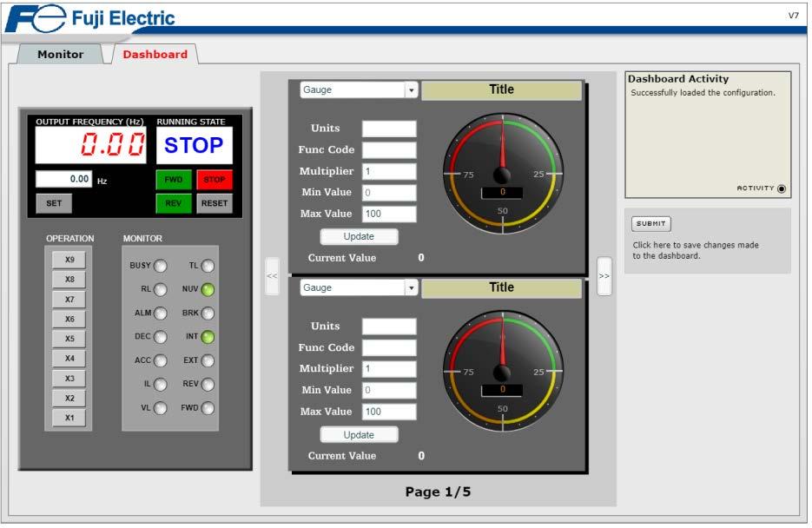
Task: Click the Multiplier field in lower widget
Action: [x=389, y=369]
